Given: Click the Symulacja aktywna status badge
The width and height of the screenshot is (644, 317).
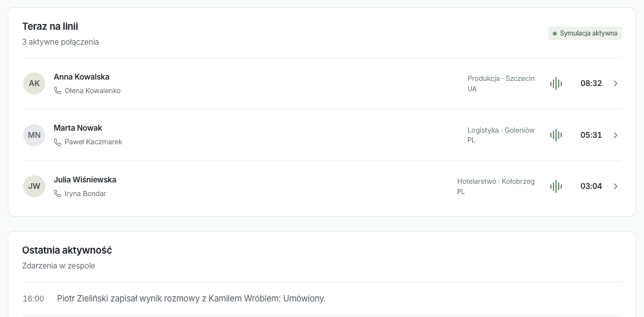Looking at the screenshot, I should (585, 33).
